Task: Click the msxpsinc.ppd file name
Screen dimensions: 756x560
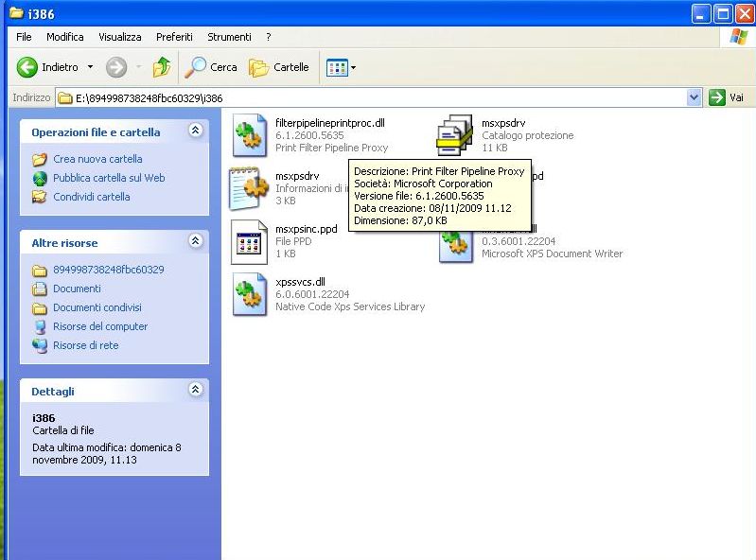Action: (x=307, y=229)
